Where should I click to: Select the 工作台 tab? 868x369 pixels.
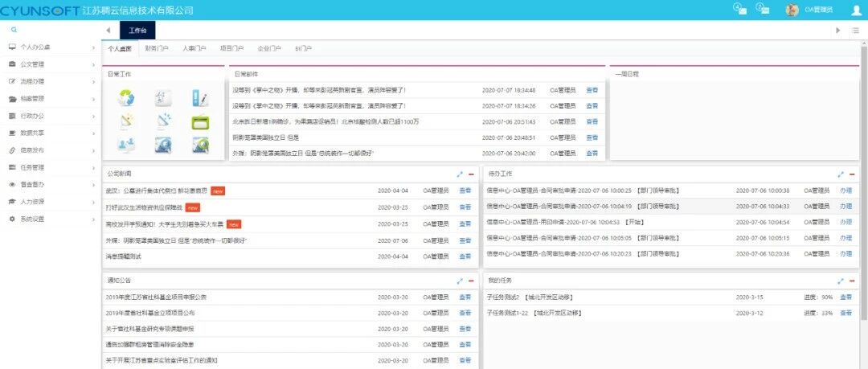click(x=137, y=31)
